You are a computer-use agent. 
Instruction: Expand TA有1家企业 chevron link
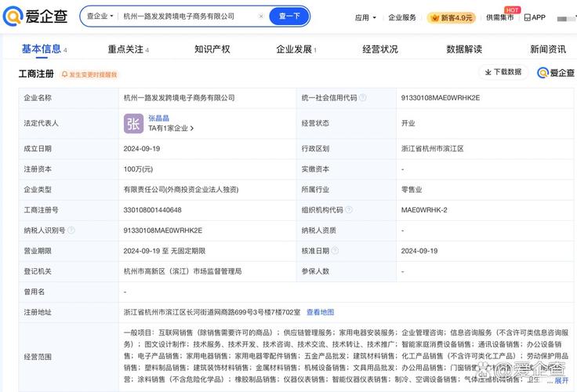coord(171,128)
